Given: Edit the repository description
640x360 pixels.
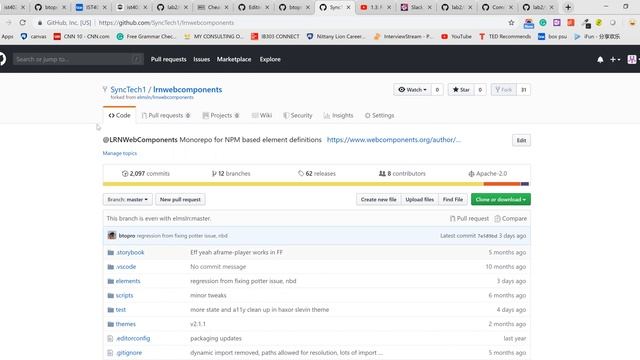Looking at the screenshot, I should [x=521, y=140].
